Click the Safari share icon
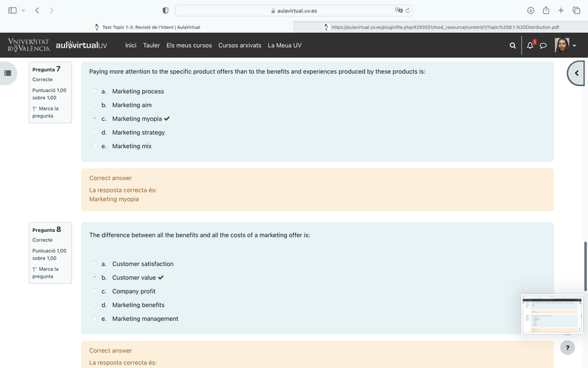 (x=546, y=10)
